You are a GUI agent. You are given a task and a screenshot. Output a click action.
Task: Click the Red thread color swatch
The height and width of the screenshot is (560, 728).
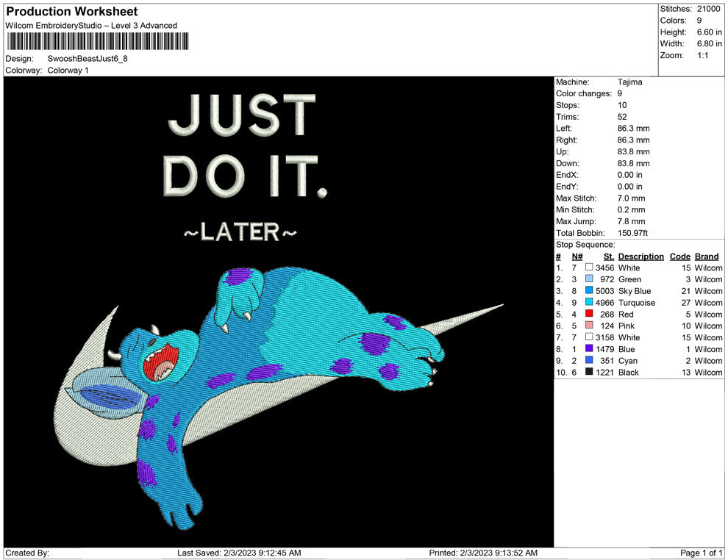coord(589,315)
